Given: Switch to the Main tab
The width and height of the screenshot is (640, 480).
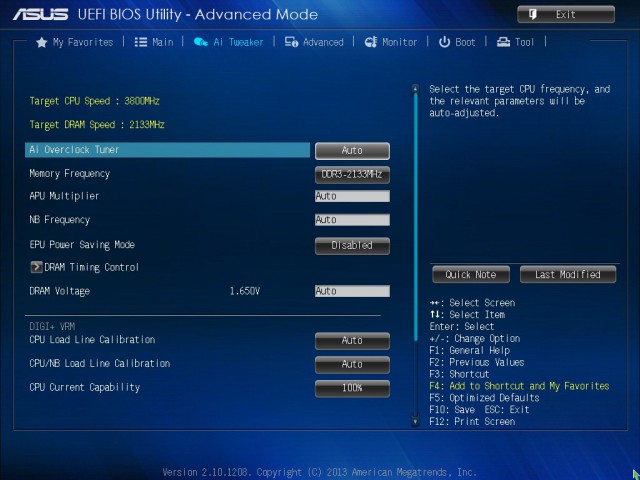Looking at the screenshot, I should [154, 42].
